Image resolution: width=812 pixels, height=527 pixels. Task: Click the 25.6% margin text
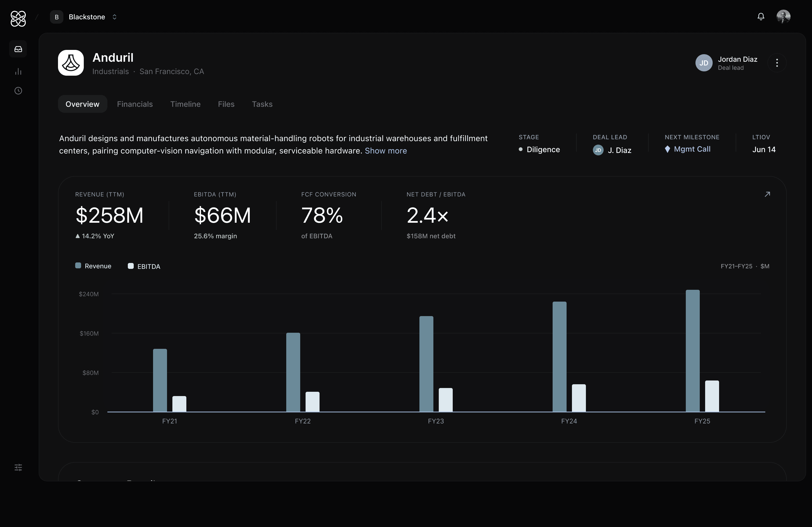[x=215, y=236]
